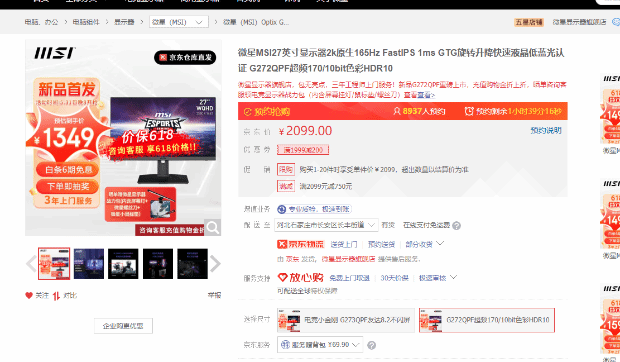The image size is (620, 362).
Task: Open the delivery address dropdown
Action: coord(327,225)
